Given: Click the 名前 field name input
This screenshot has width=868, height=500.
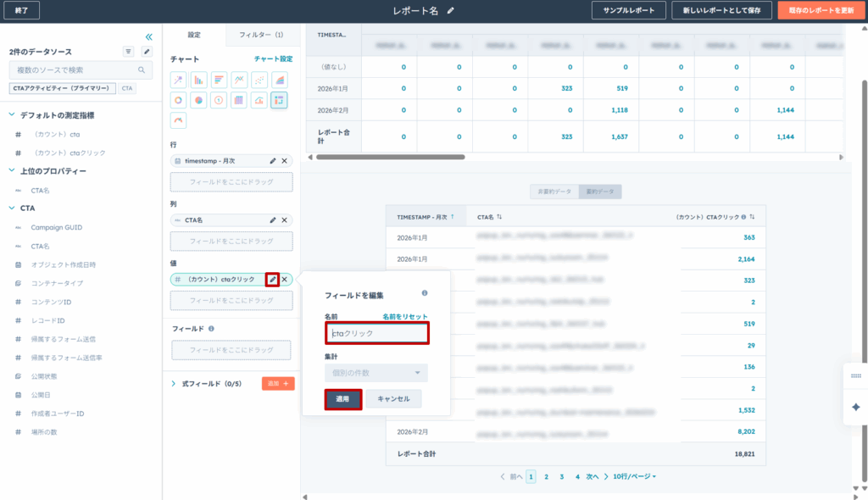Looking at the screenshot, I should [376, 334].
